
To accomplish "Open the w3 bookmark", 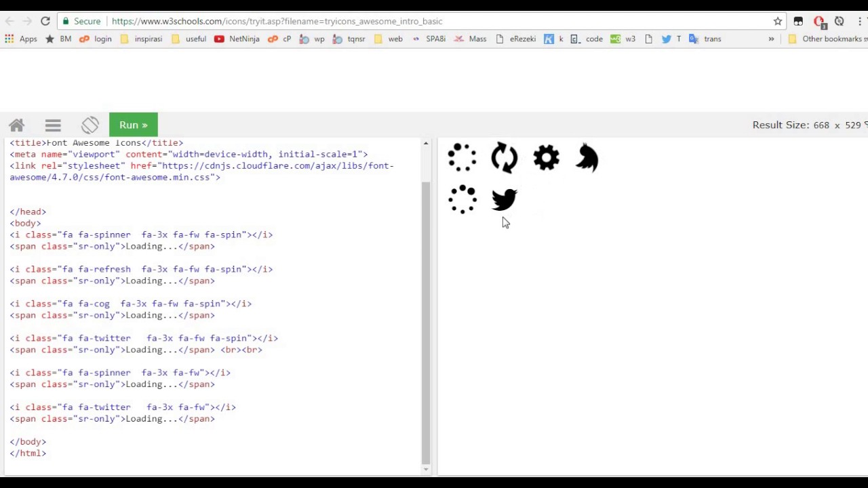I will (623, 39).
